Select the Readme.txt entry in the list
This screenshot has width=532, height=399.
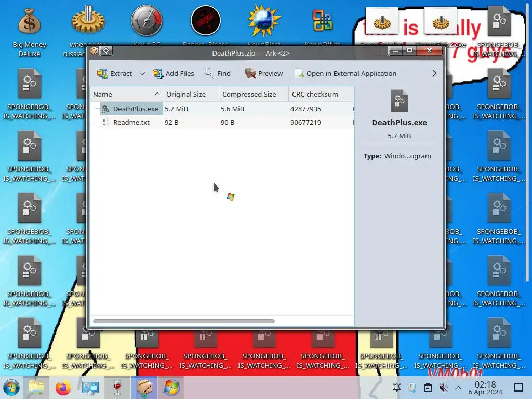pyautogui.click(x=131, y=123)
